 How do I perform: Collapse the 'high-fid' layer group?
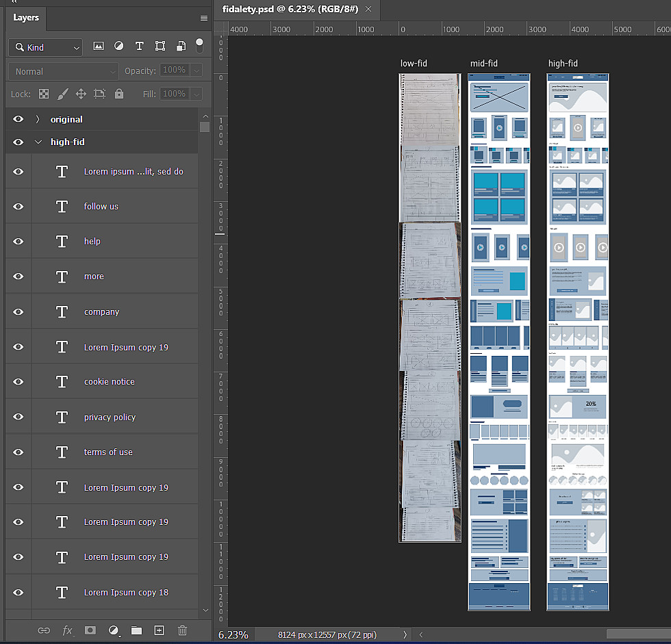[38, 142]
